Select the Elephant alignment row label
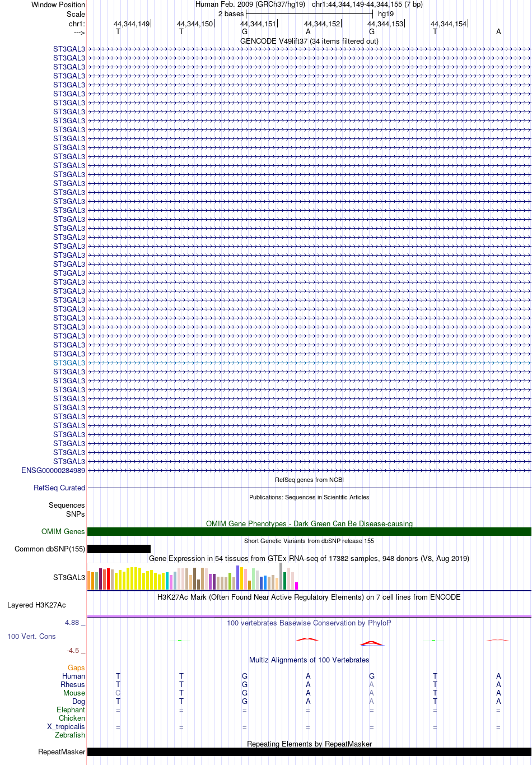Screen dimensions: 532x765 [71, 710]
